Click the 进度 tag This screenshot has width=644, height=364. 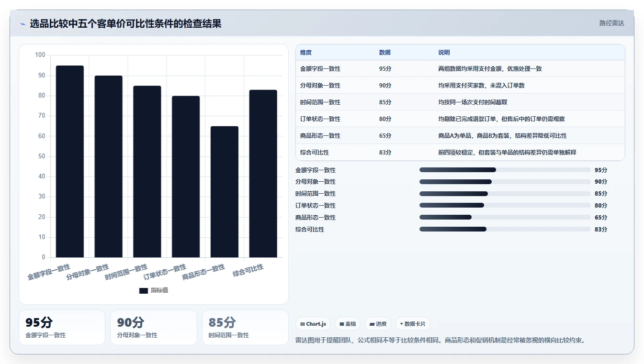(378, 324)
